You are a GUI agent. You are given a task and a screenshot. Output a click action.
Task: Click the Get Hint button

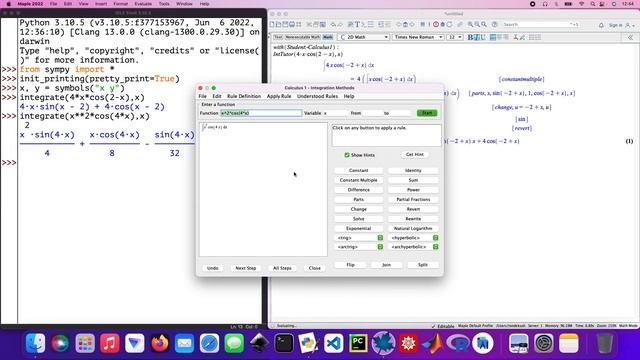pyautogui.click(x=415, y=154)
